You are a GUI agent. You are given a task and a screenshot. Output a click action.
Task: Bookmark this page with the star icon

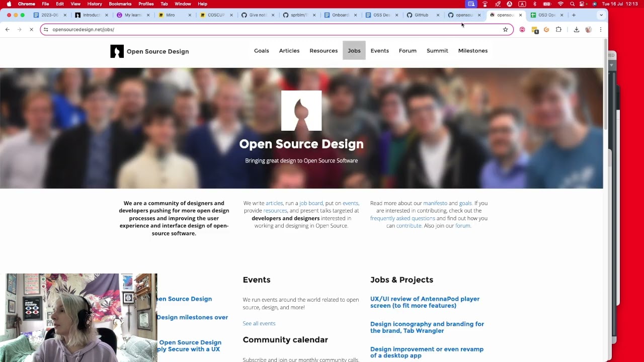pos(505,30)
